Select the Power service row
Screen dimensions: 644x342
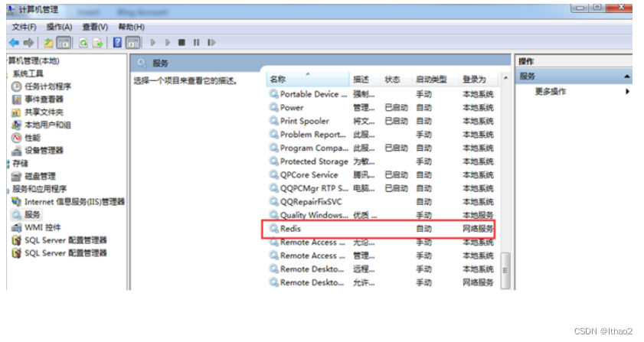tap(382, 108)
